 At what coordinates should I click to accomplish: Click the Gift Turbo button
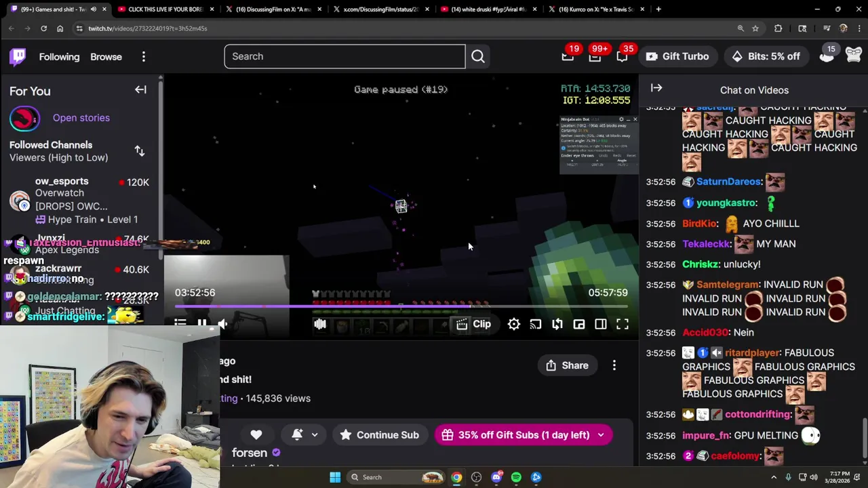(677, 56)
